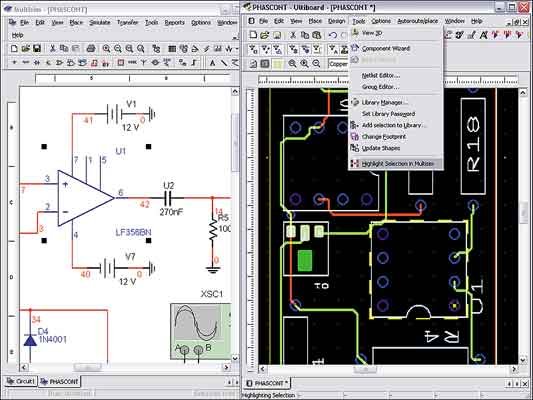The height and width of the screenshot is (400, 533).
Task: Click Cut scissors icon in Multisim toolbar
Action: 52,48
